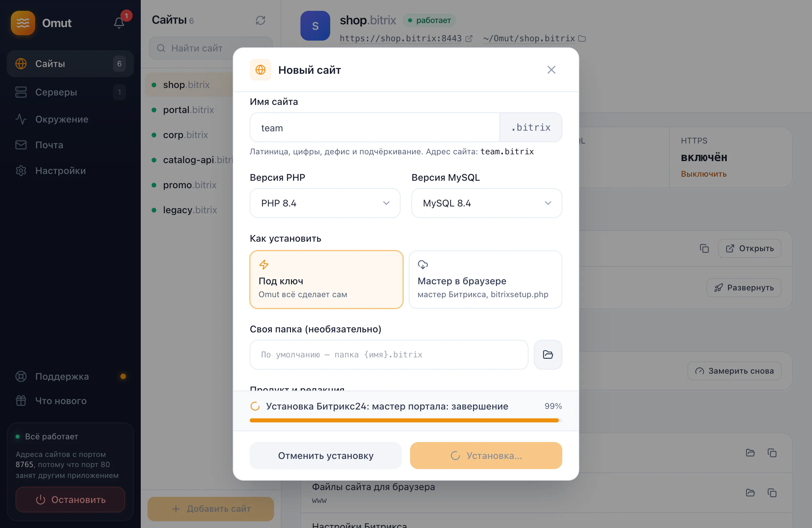Open Поддержка in sidebar
The height and width of the screenshot is (528, 812).
click(x=70, y=376)
